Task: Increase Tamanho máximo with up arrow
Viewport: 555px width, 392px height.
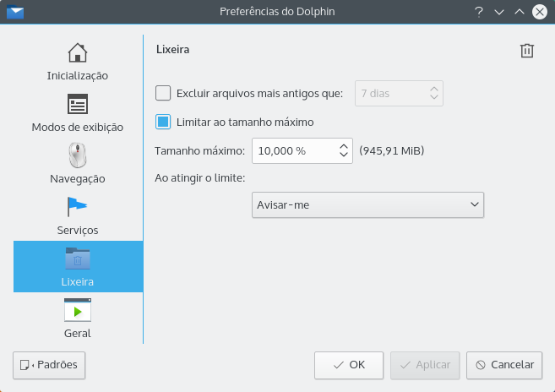Action: pos(344,147)
